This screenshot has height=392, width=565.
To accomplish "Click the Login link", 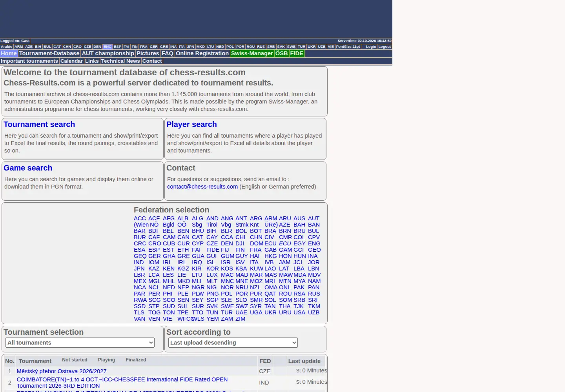I will click(371, 47).
